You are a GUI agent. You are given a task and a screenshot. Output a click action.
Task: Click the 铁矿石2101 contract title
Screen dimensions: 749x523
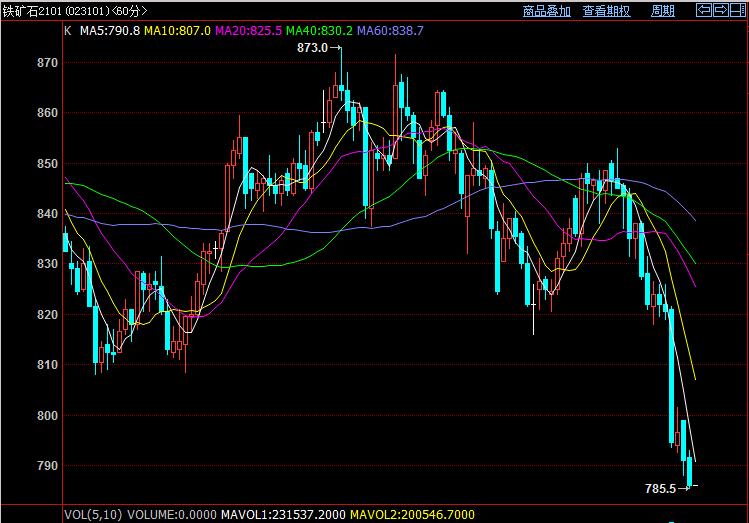point(75,11)
